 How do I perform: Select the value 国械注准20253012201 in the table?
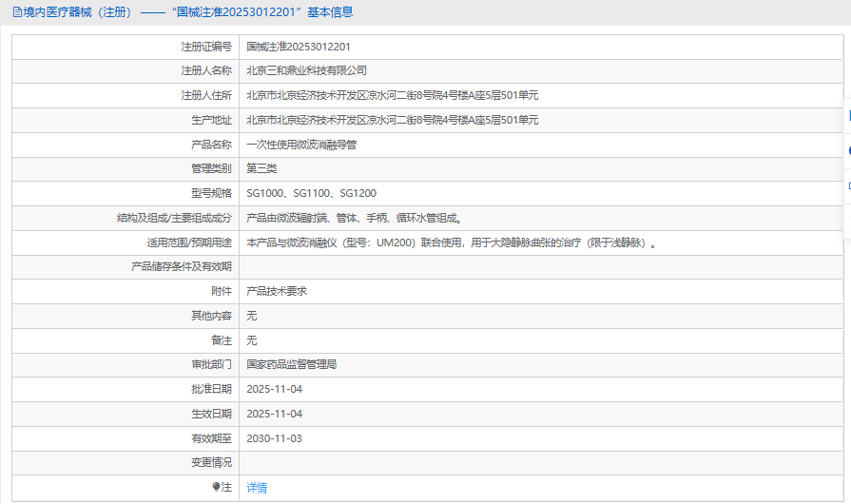pos(299,47)
